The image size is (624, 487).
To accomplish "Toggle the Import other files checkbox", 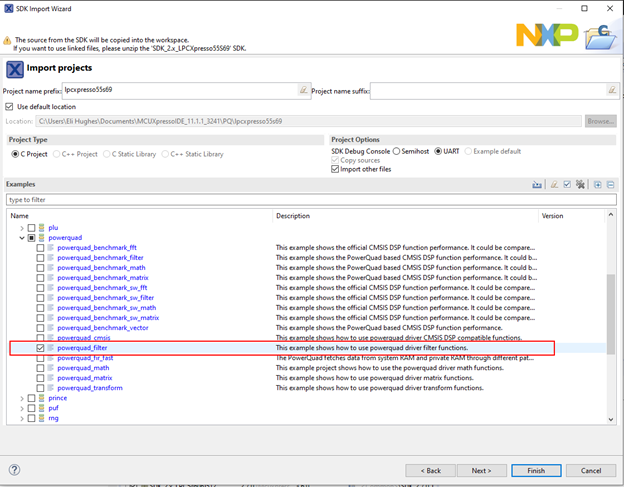I will pos(335,169).
